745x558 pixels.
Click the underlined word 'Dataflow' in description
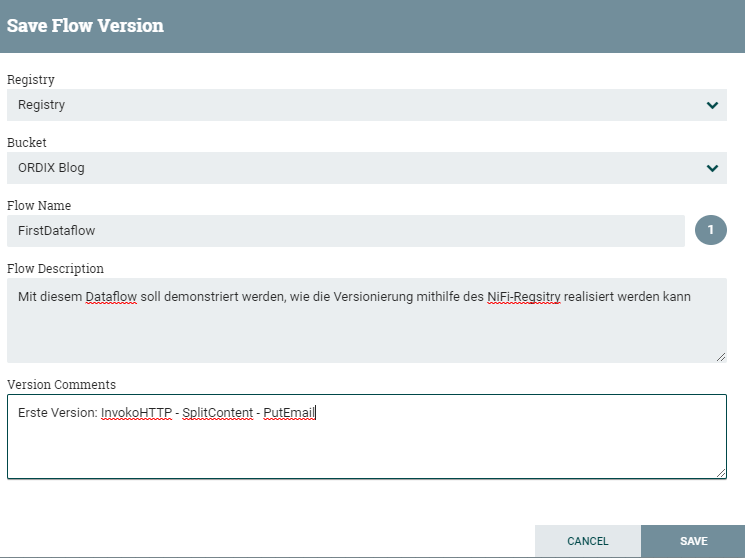(111, 297)
